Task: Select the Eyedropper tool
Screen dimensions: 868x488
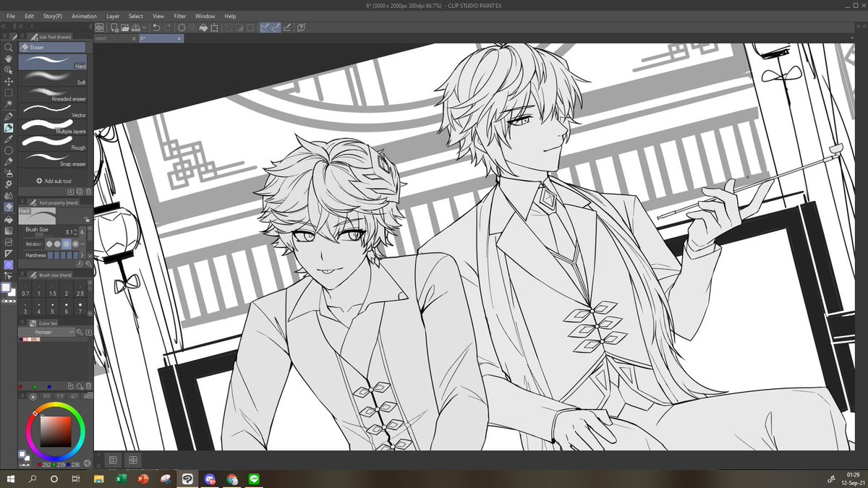Action: coord(9,140)
